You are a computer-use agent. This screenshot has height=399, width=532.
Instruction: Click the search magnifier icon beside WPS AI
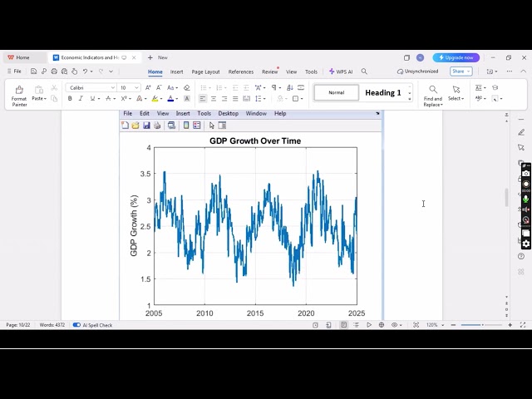[x=364, y=71]
